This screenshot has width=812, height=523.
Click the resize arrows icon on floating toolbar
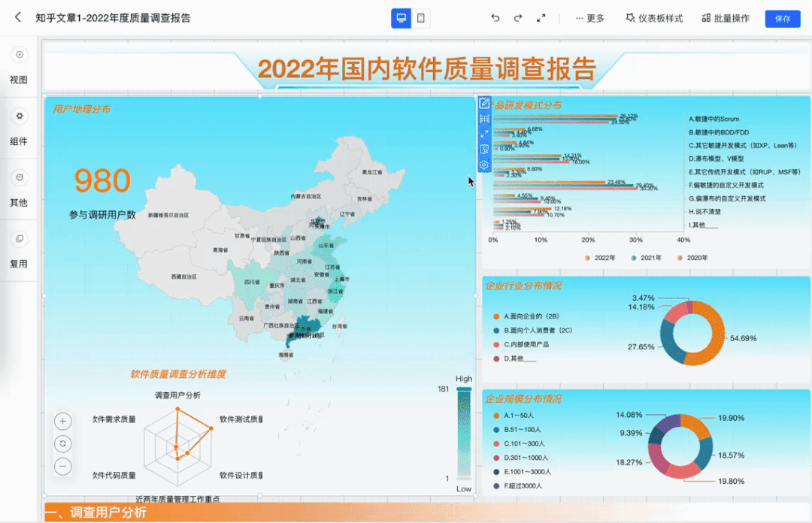[x=484, y=133]
